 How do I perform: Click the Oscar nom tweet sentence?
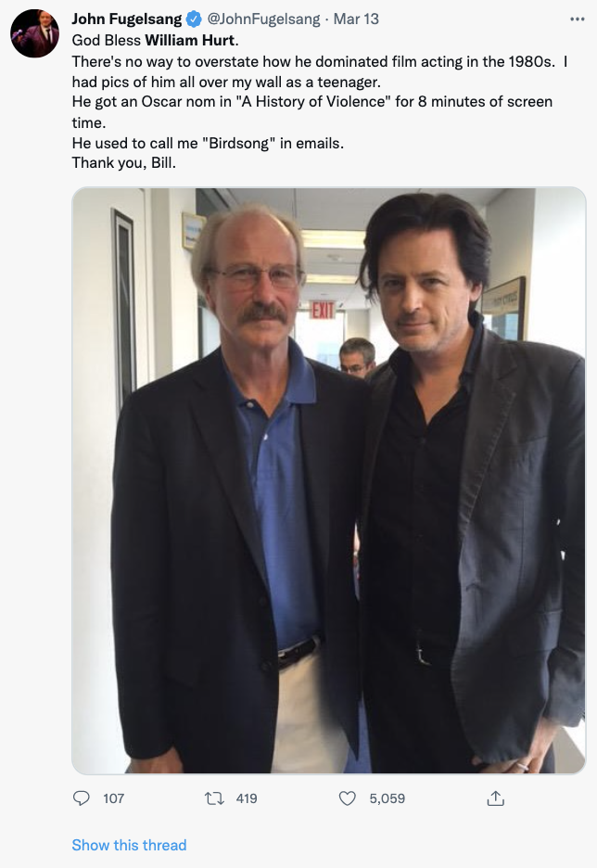click(x=312, y=112)
